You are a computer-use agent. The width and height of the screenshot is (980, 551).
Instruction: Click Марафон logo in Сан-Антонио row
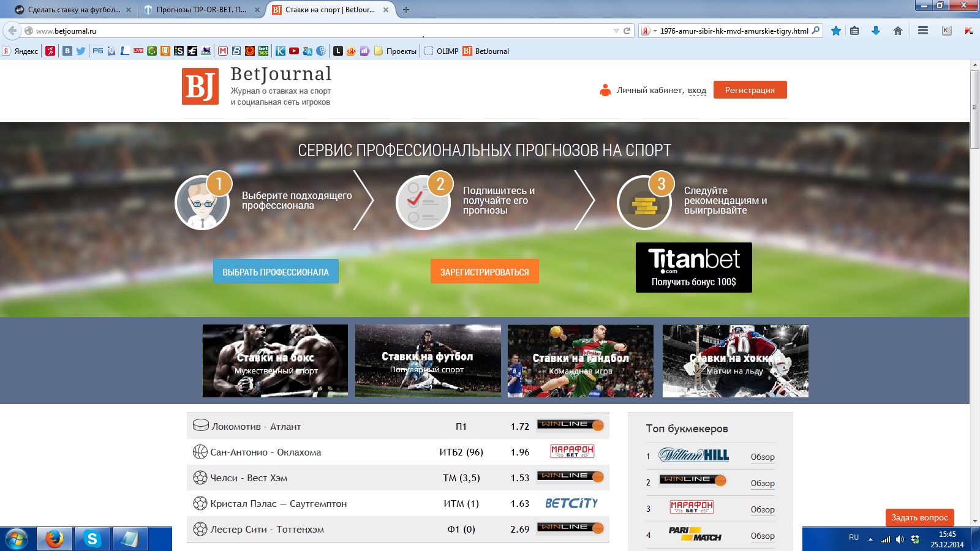point(572,451)
